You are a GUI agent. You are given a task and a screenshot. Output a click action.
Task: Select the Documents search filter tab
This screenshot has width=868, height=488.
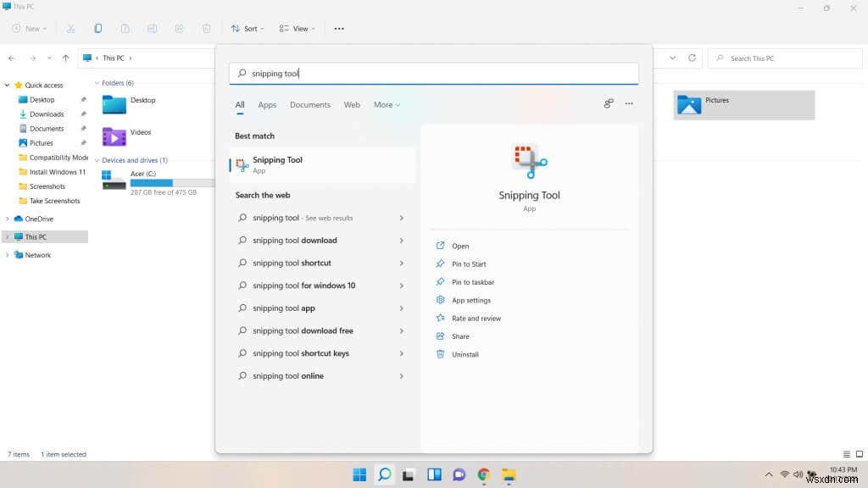[310, 104]
